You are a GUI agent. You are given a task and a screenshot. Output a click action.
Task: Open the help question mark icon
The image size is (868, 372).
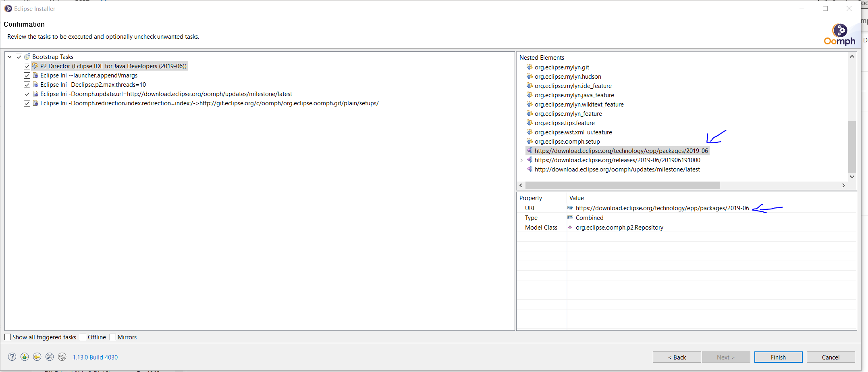click(12, 357)
